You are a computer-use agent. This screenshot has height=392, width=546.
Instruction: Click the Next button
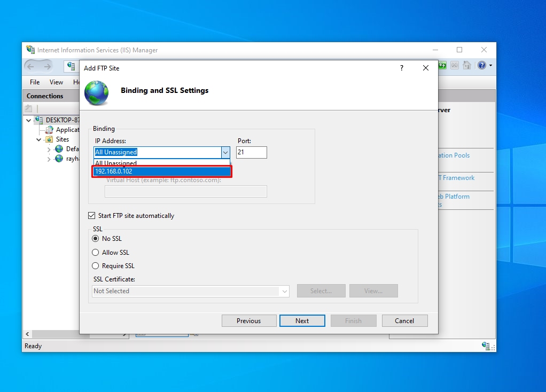302,320
